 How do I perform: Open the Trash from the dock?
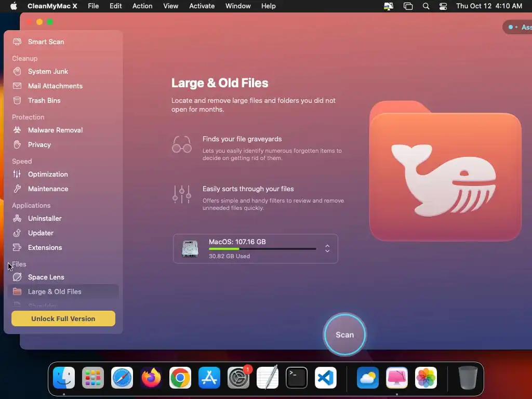click(x=468, y=378)
